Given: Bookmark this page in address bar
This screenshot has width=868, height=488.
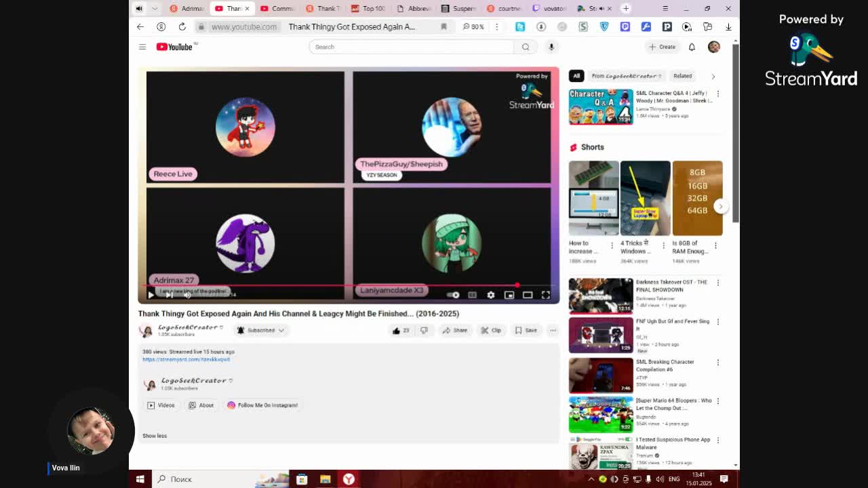Looking at the screenshot, I should coord(443,26).
